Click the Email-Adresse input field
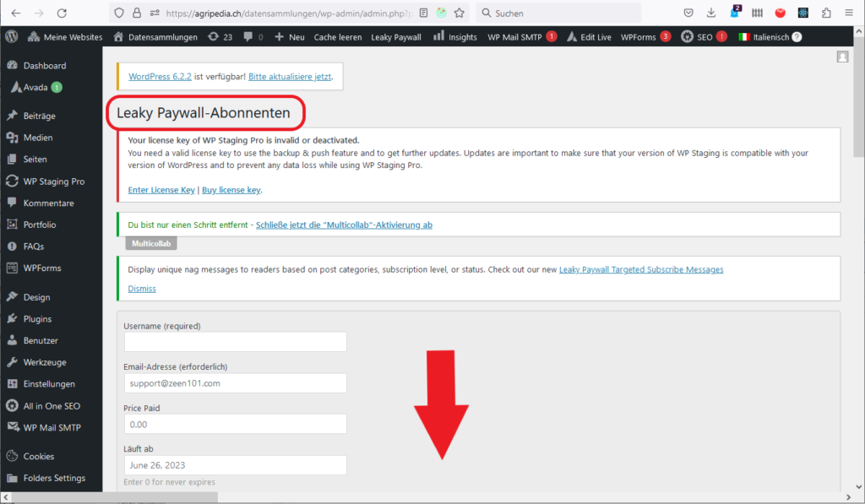865x504 pixels. [236, 383]
